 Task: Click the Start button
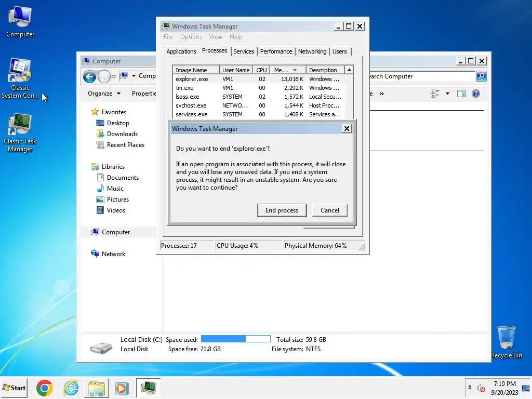click(14, 388)
